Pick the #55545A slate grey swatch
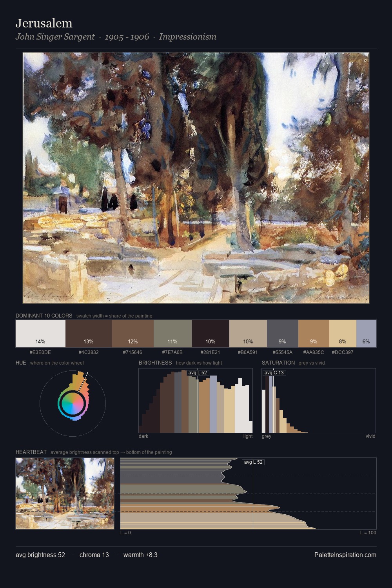The width and height of the screenshot is (392, 588). [283, 334]
